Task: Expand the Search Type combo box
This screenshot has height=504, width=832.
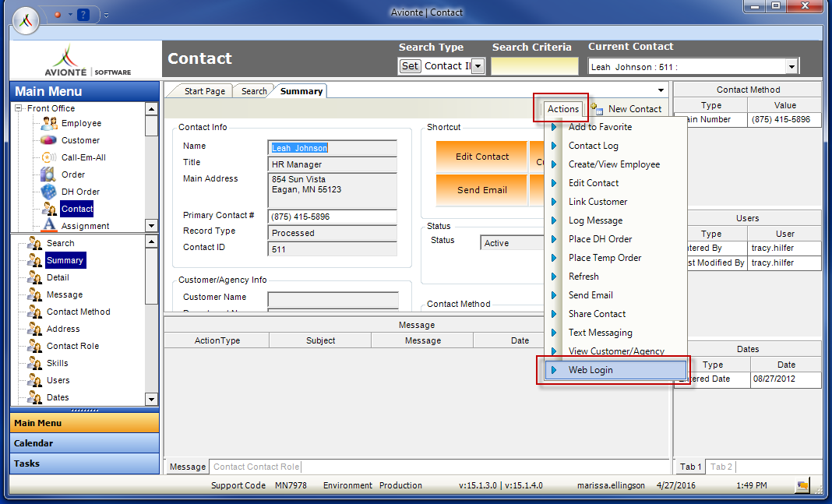Action: coord(478,67)
